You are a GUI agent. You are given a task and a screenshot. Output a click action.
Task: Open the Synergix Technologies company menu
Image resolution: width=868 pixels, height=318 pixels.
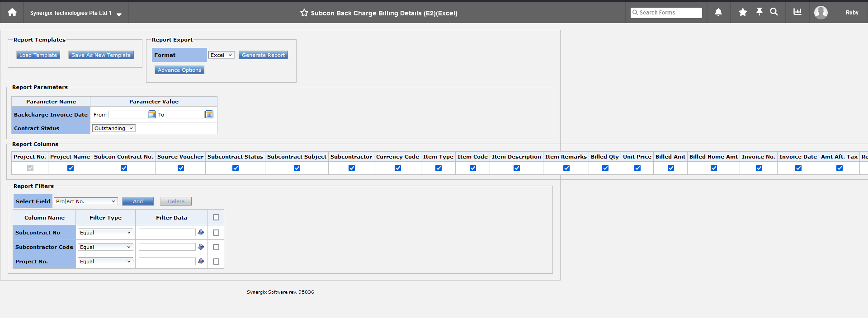(x=75, y=13)
